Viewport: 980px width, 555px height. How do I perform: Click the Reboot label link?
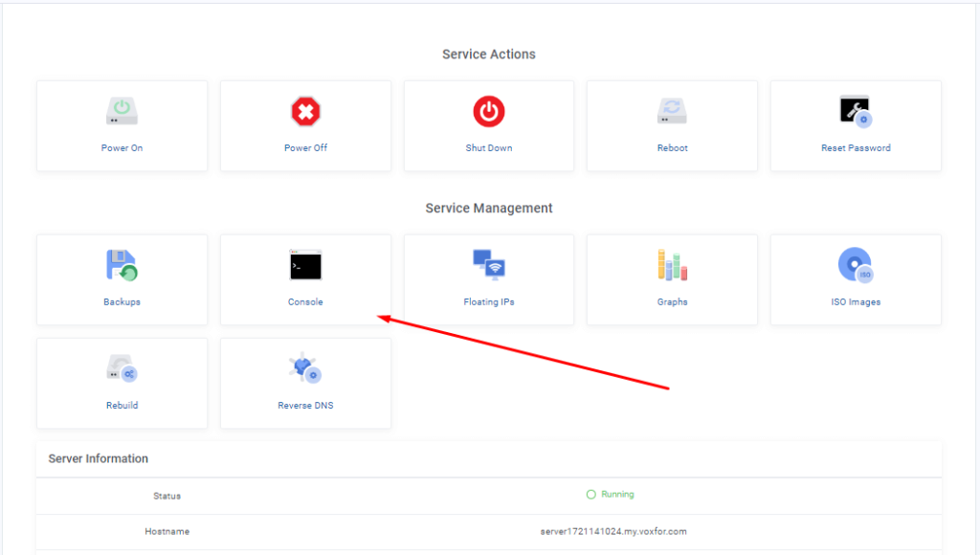click(672, 148)
